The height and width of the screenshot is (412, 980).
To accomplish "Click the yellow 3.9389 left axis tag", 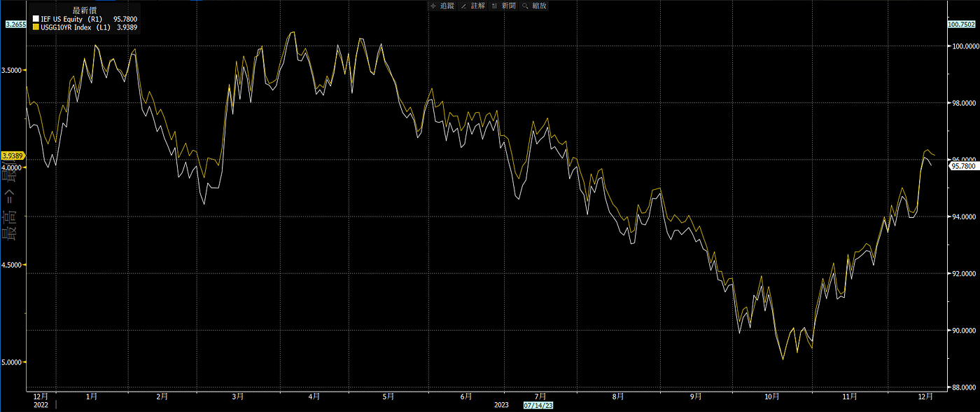I will [x=13, y=156].
